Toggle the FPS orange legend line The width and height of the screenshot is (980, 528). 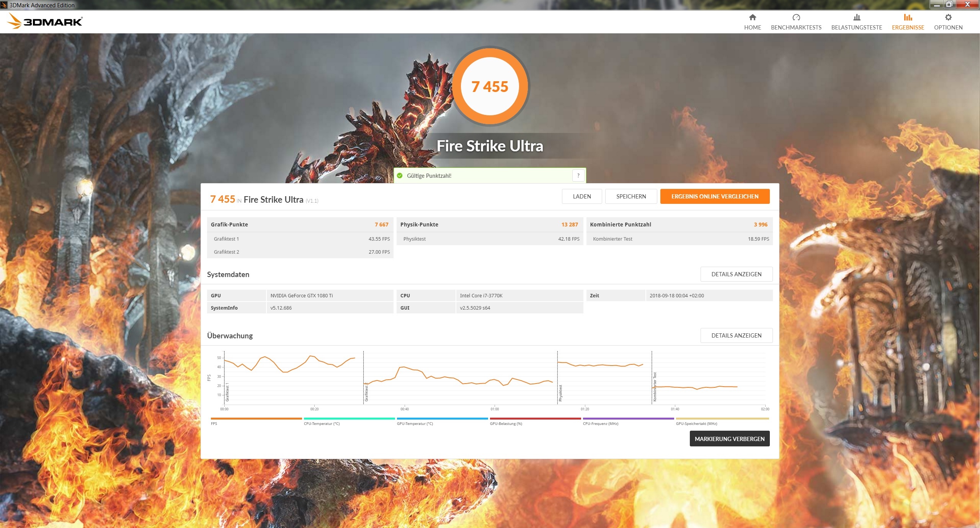(x=256, y=418)
